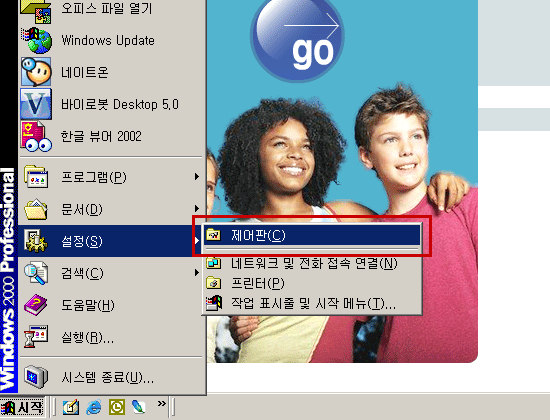The image size is (550, 420).
Task: Click the notepad icon in quick launch
Action: pyautogui.click(x=71, y=407)
